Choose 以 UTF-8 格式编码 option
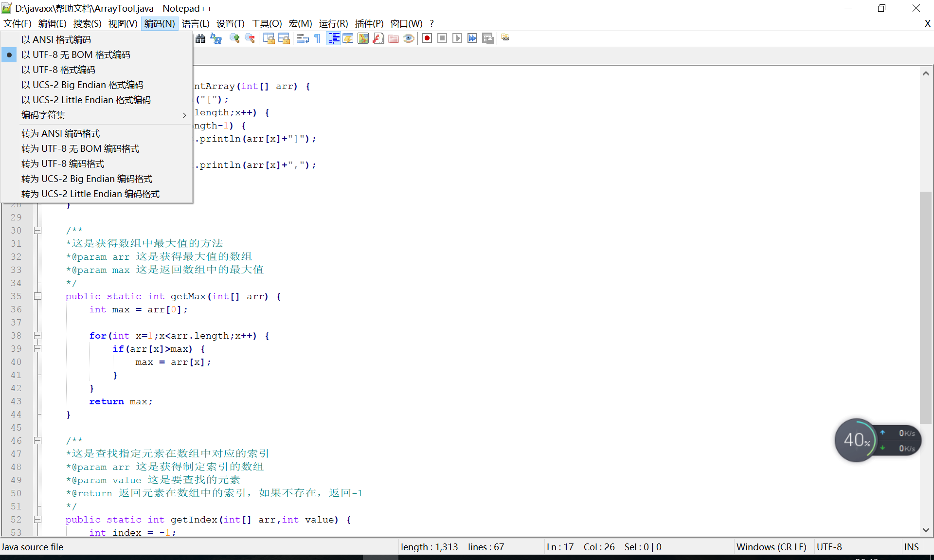Image resolution: width=934 pixels, height=560 pixels. 97,70
